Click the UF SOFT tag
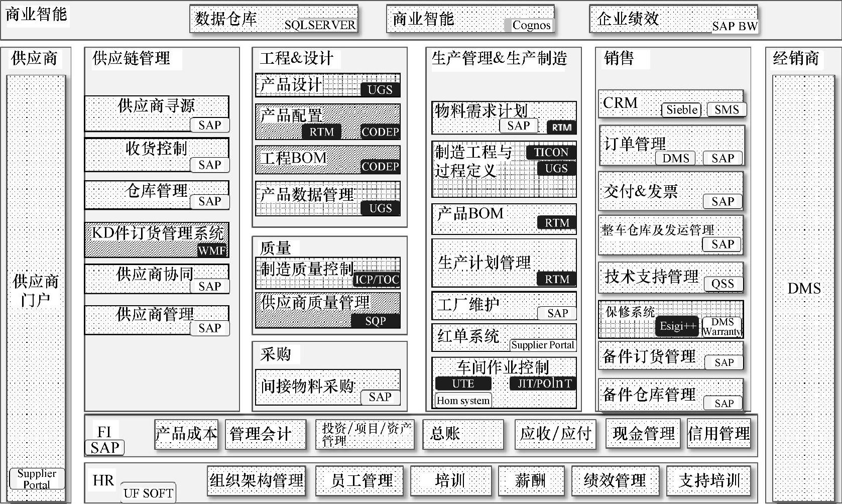The image size is (842, 504). click(148, 493)
